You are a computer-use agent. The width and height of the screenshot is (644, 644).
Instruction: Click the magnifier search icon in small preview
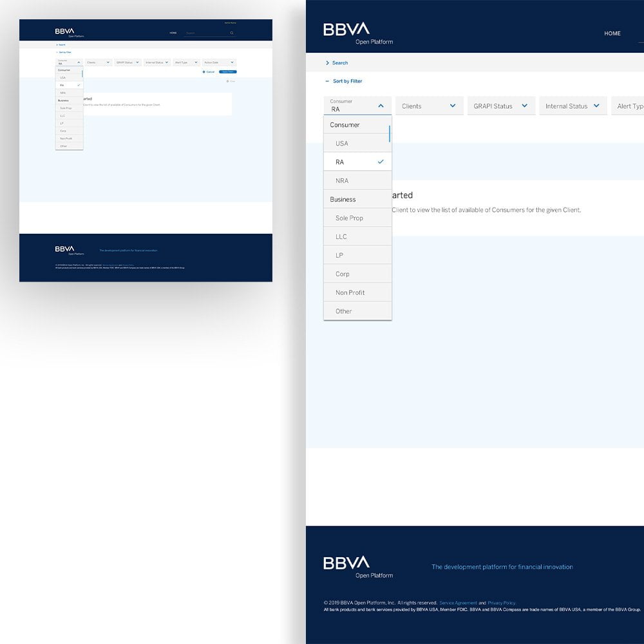coord(231,33)
